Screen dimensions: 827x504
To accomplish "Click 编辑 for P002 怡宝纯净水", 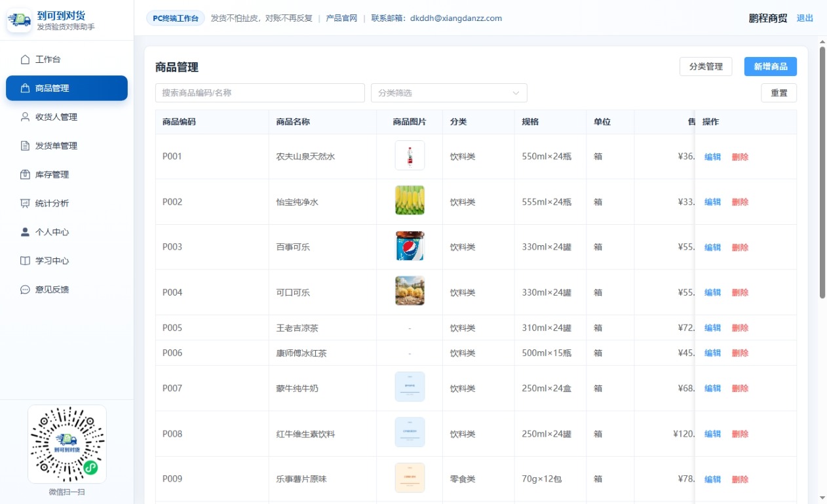I will click(712, 202).
